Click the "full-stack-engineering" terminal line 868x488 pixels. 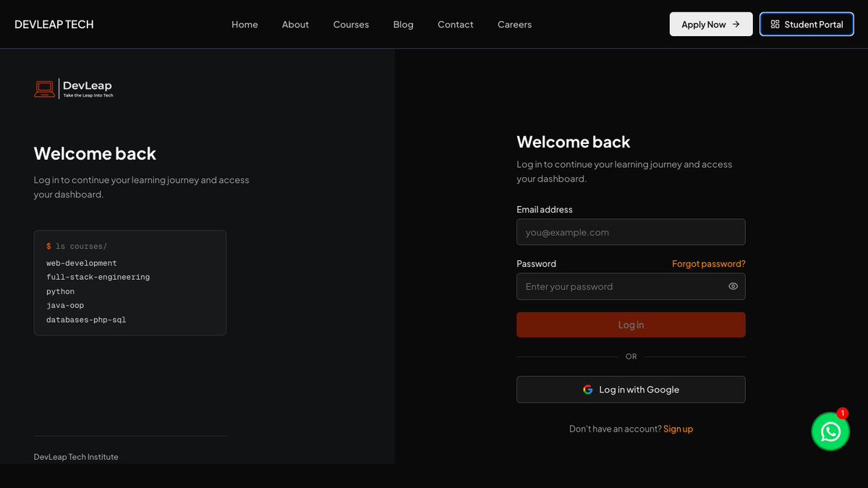(x=98, y=277)
